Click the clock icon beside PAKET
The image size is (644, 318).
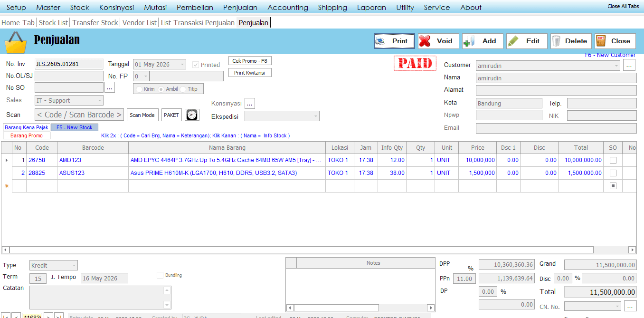point(192,115)
